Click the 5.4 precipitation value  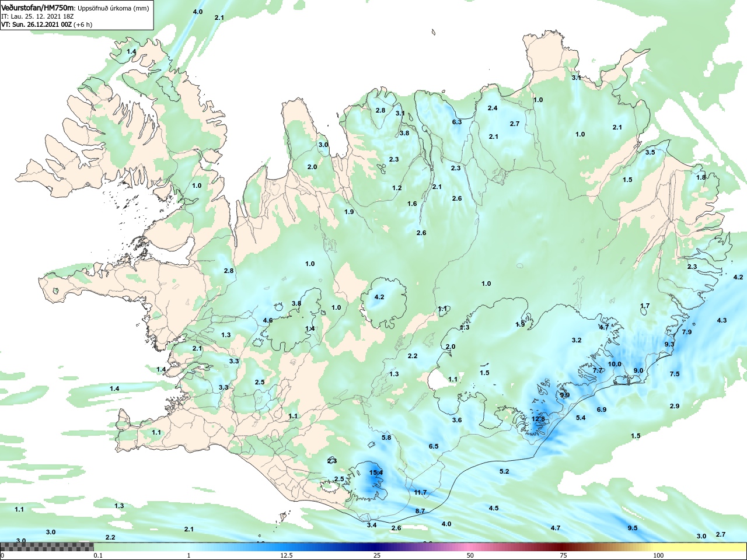click(581, 418)
